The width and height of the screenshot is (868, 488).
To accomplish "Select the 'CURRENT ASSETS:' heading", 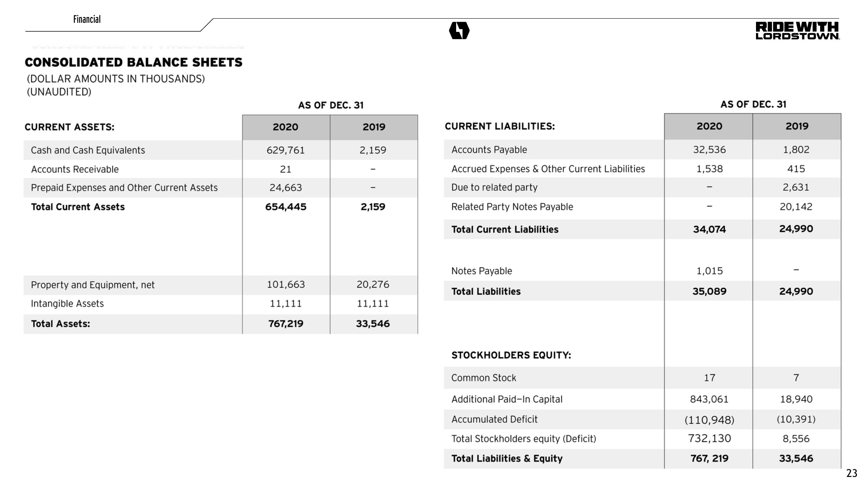I will [x=69, y=127].
